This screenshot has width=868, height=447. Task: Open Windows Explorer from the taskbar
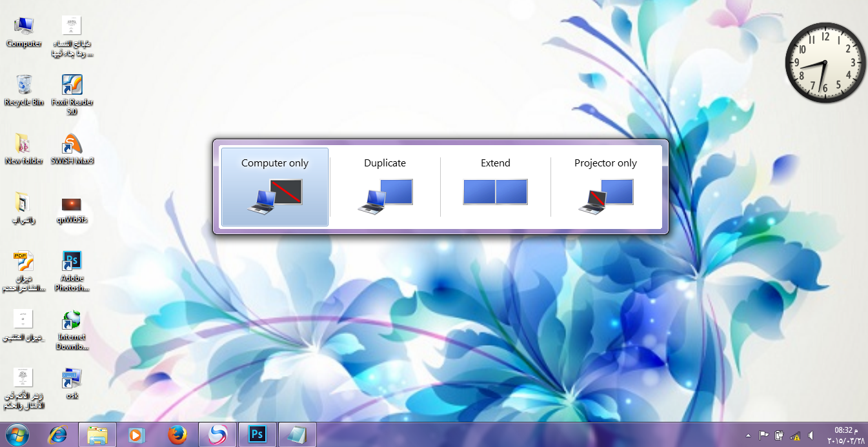coord(97,435)
